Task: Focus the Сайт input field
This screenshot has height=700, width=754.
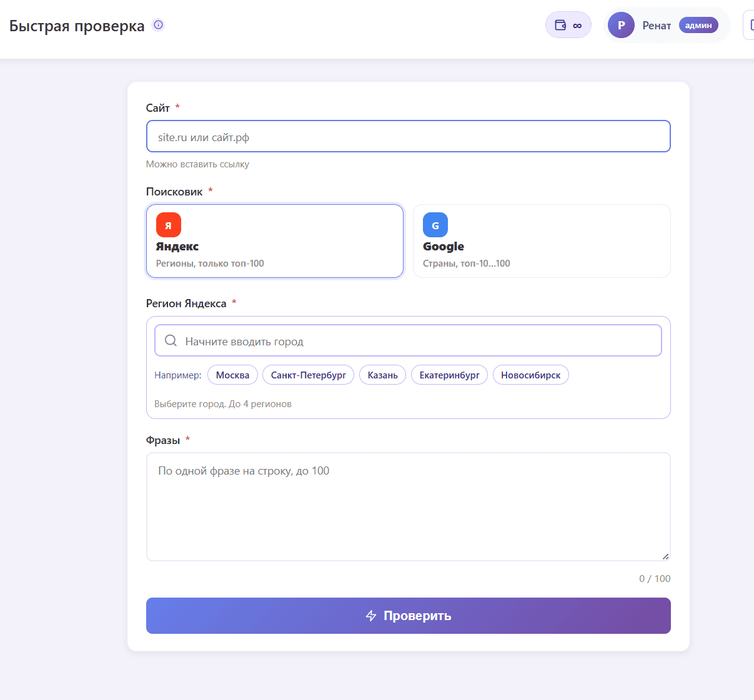Action: click(409, 136)
